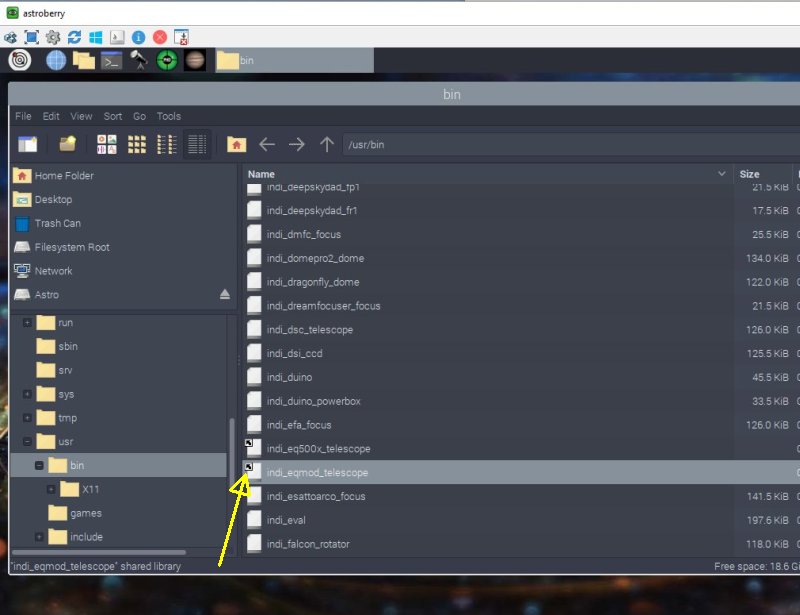Go forward to next folder
The width and height of the screenshot is (800, 615).
pos(296,144)
